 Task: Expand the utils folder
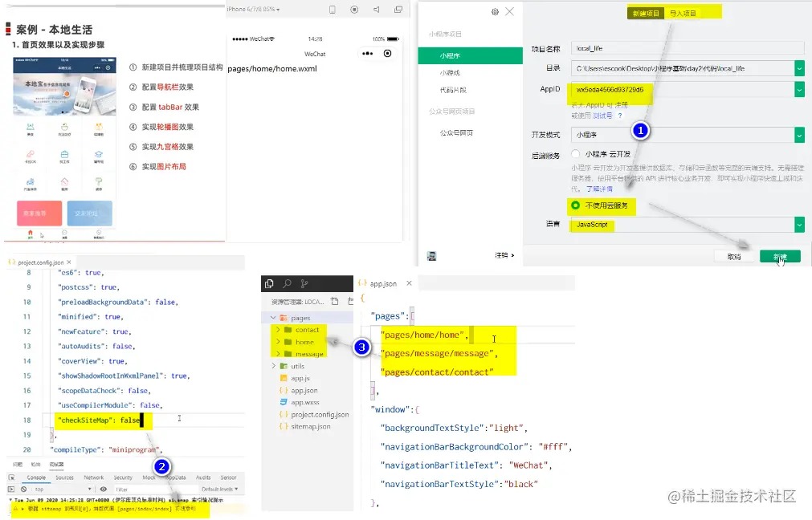point(273,366)
